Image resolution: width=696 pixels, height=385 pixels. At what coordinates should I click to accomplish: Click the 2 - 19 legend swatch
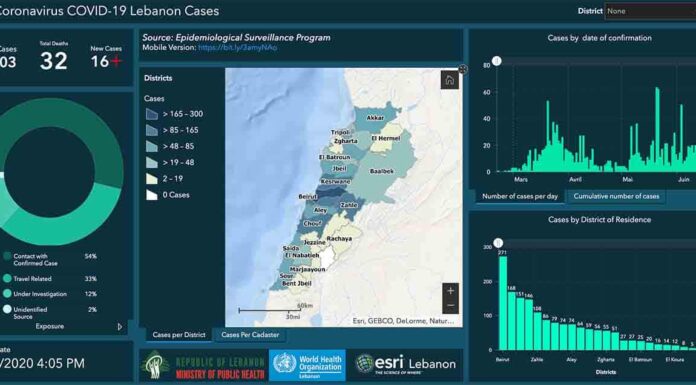[x=152, y=179]
